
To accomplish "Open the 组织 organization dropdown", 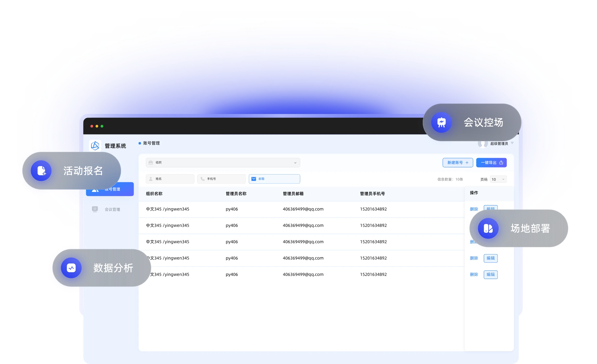I will click(223, 163).
